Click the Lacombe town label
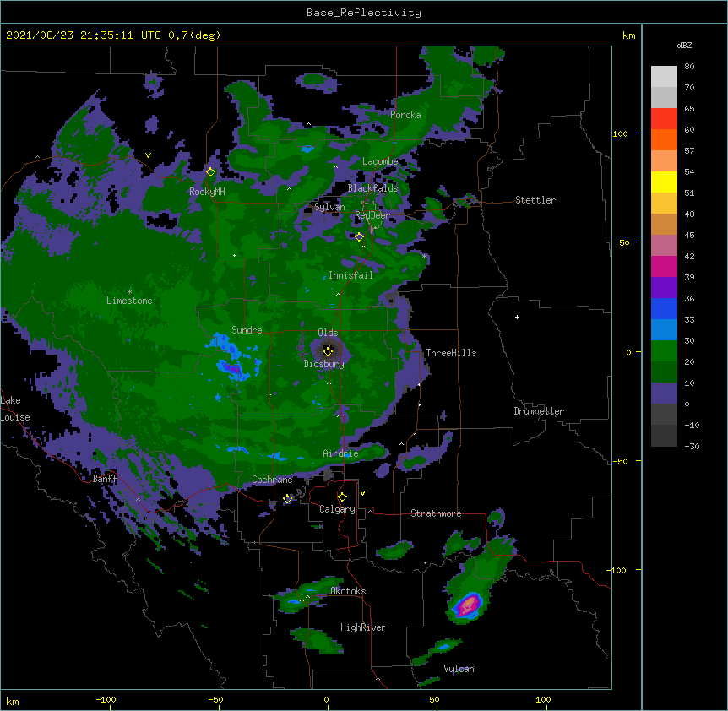 [380, 161]
